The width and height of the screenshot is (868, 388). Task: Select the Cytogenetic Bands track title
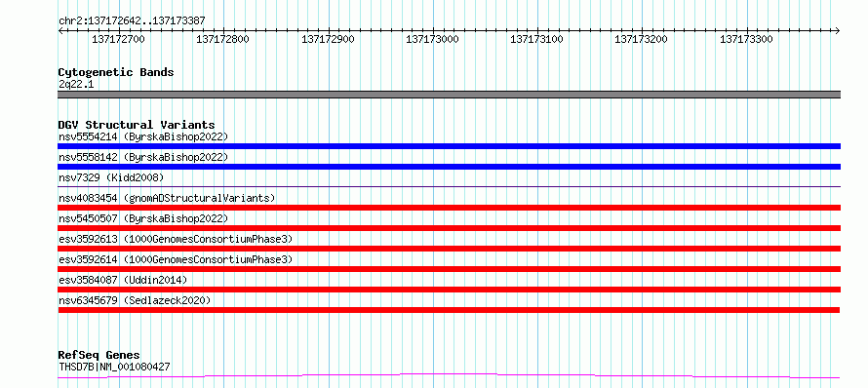tap(116, 72)
